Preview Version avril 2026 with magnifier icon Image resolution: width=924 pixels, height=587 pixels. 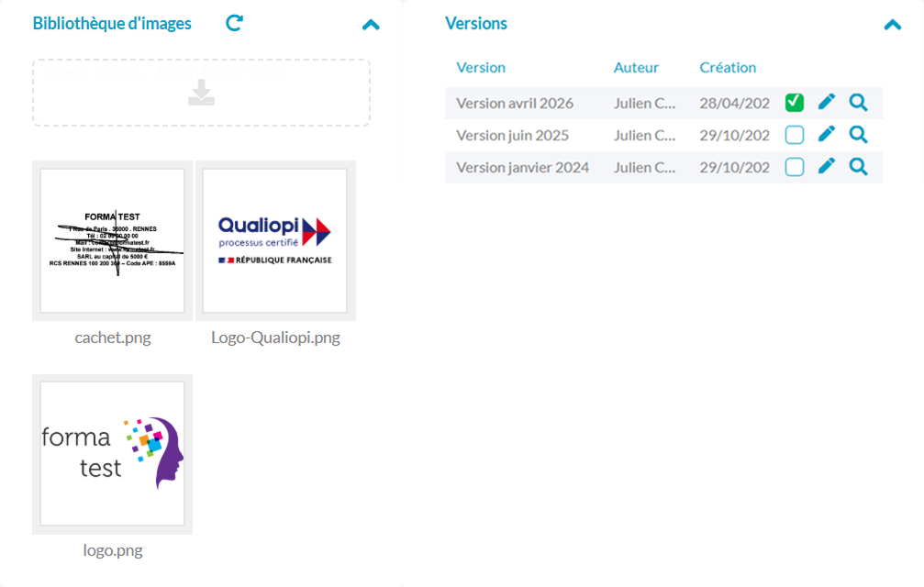coord(858,103)
